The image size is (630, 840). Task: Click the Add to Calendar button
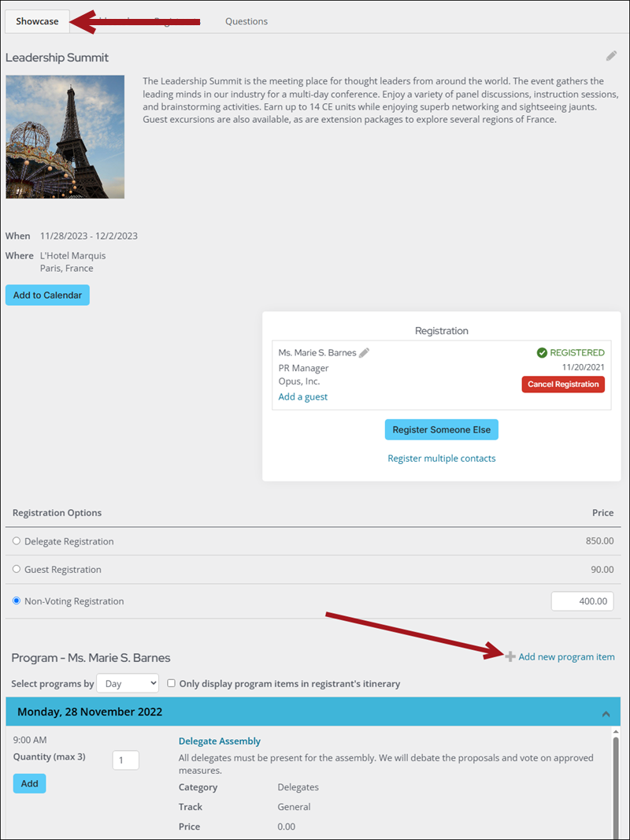click(x=47, y=295)
